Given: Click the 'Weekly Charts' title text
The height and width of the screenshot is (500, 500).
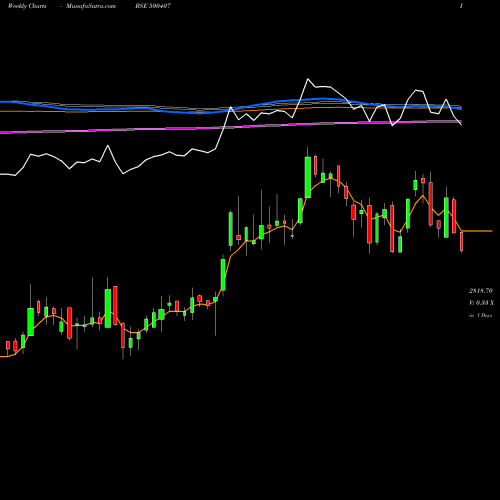Looking at the screenshot, I should point(27,6).
